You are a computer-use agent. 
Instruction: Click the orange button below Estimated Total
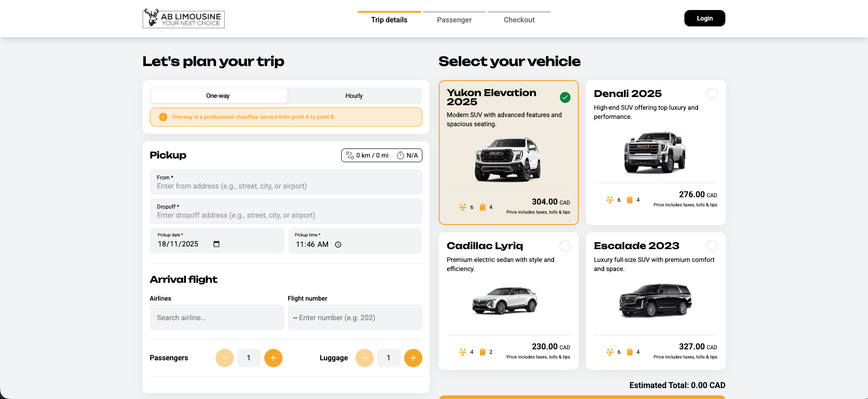tap(582, 397)
